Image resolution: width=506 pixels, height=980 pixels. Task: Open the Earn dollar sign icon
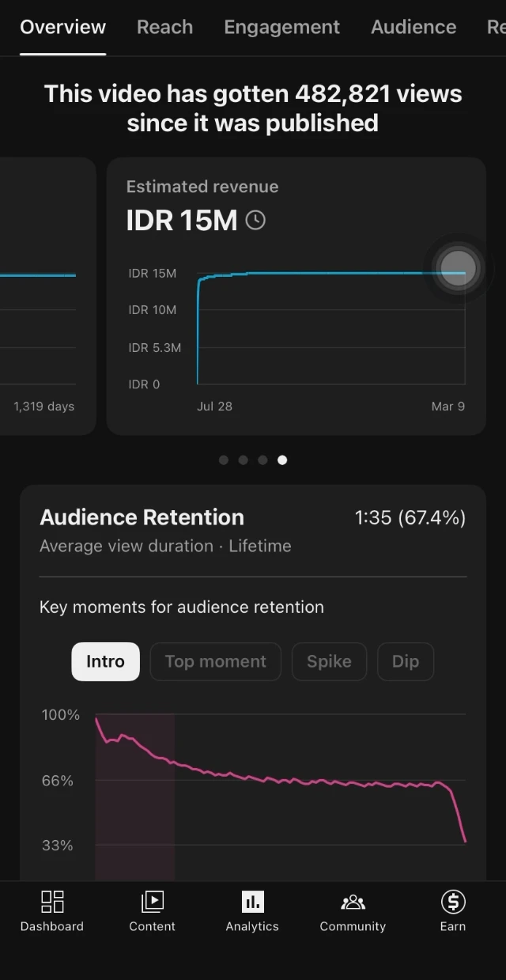(452, 902)
